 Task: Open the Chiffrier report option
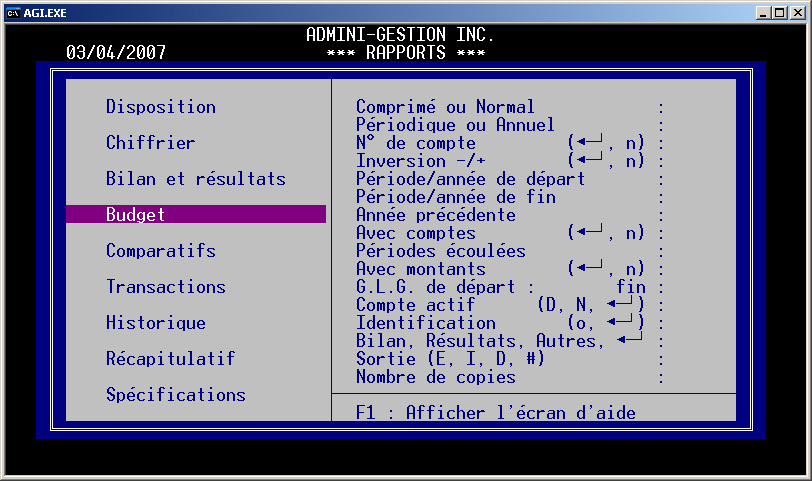coord(151,143)
